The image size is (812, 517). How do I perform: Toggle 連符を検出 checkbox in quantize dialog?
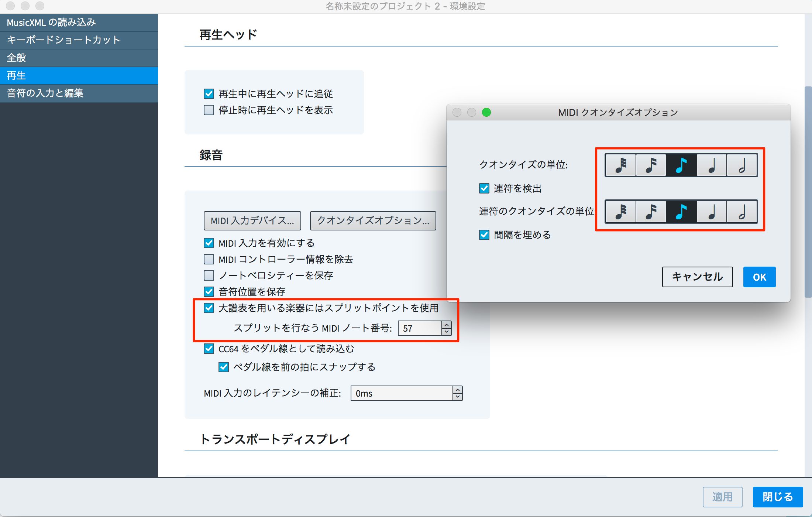(484, 188)
